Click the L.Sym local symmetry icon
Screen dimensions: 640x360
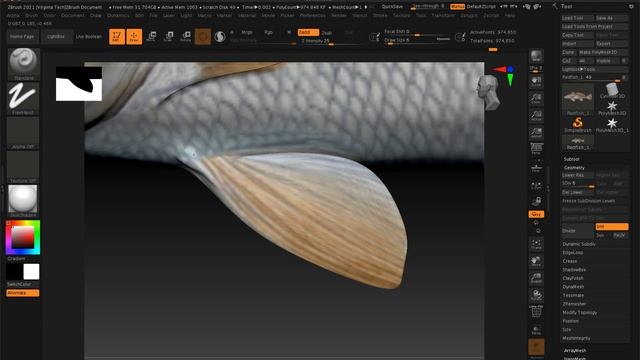[536, 186]
